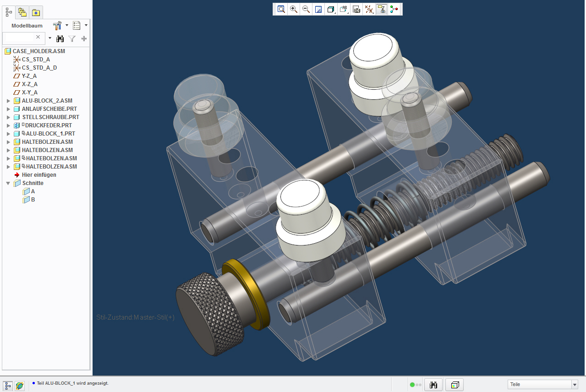586x392 pixels.
Task: Click the status bar selection box icon
Action: [455, 385]
